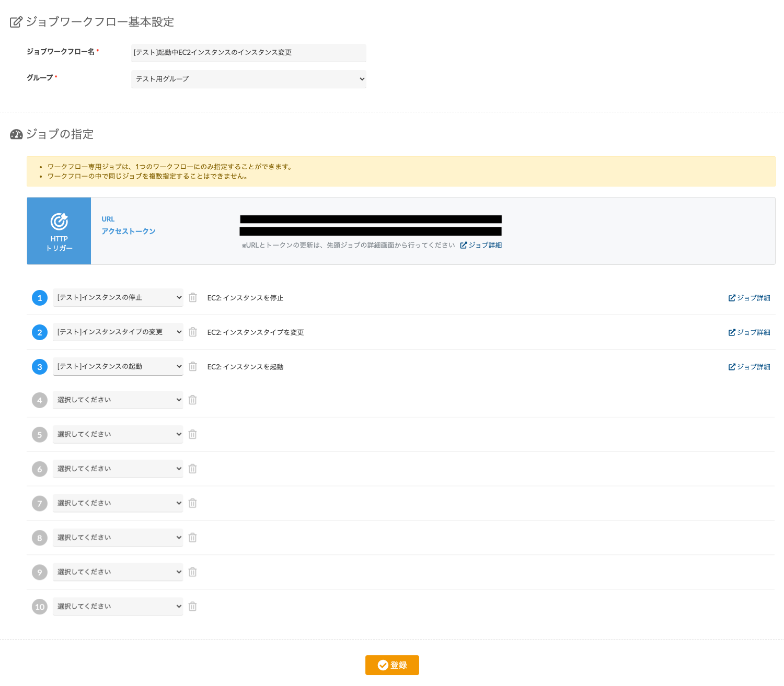Click trash icon in row 6
Viewport: 784px width, 686px height.
192,469
